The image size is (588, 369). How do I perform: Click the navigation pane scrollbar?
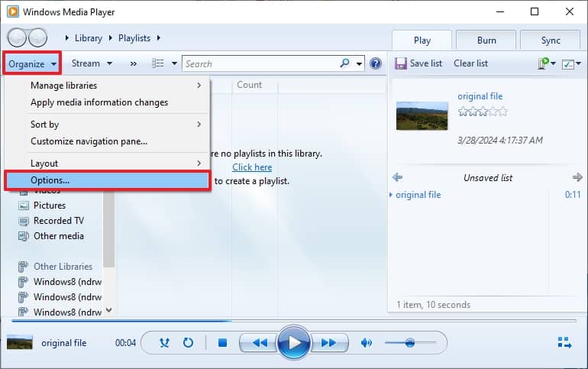[108, 228]
